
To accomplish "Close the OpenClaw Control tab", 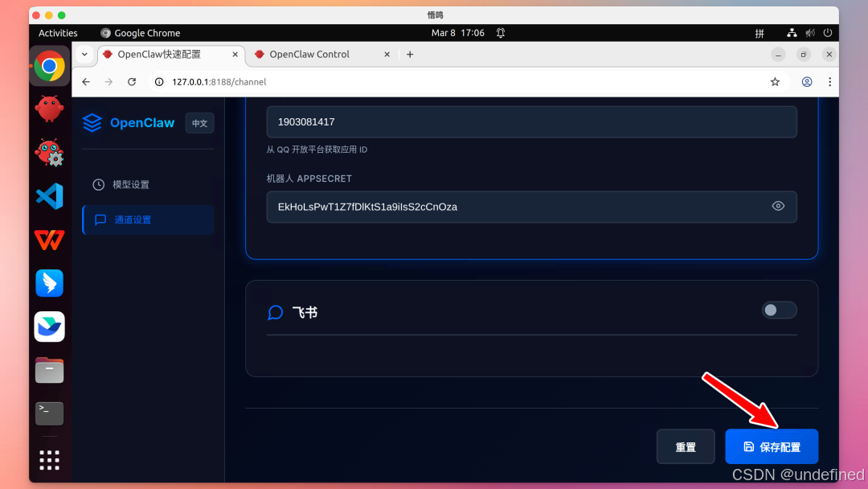I will coord(387,54).
